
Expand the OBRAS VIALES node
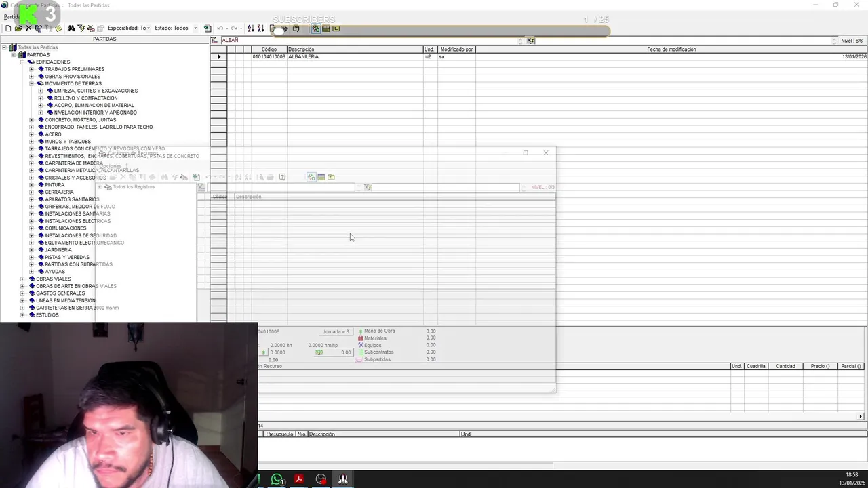(x=22, y=279)
